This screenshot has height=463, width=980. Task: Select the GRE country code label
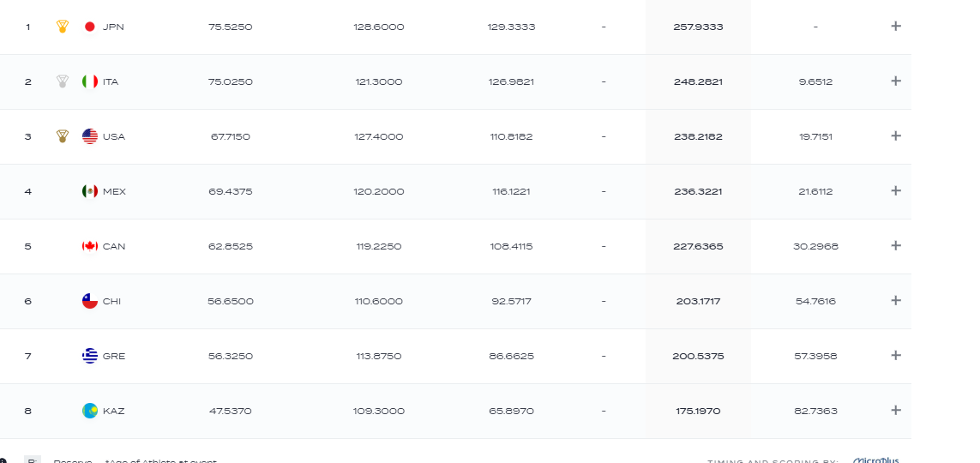[114, 356]
